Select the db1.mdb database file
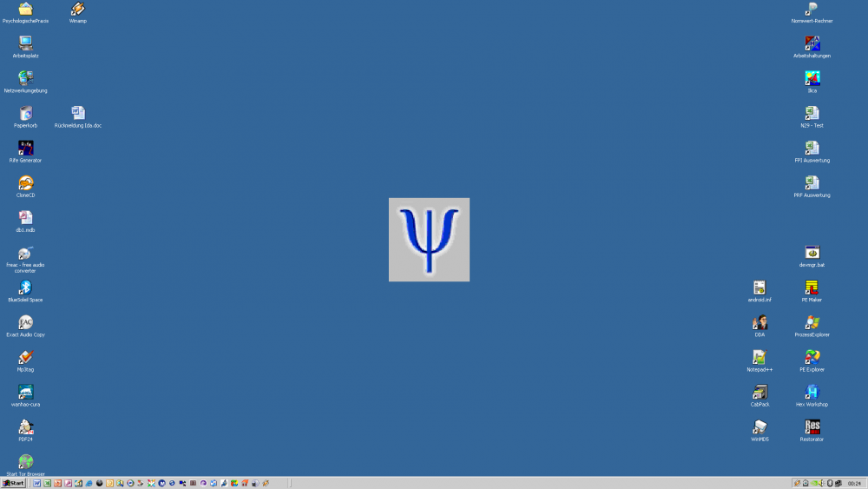The width and height of the screenshot is (868, 489). [x=25, y=222]
